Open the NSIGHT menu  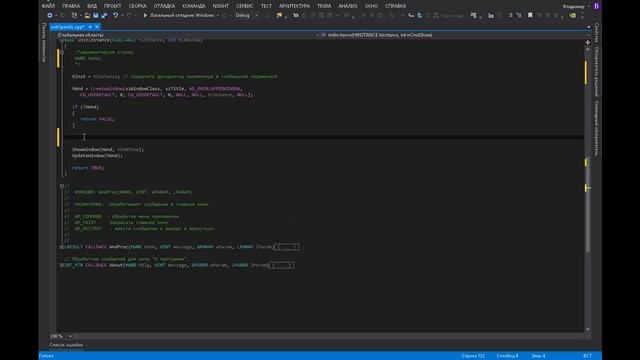point(221,6)
